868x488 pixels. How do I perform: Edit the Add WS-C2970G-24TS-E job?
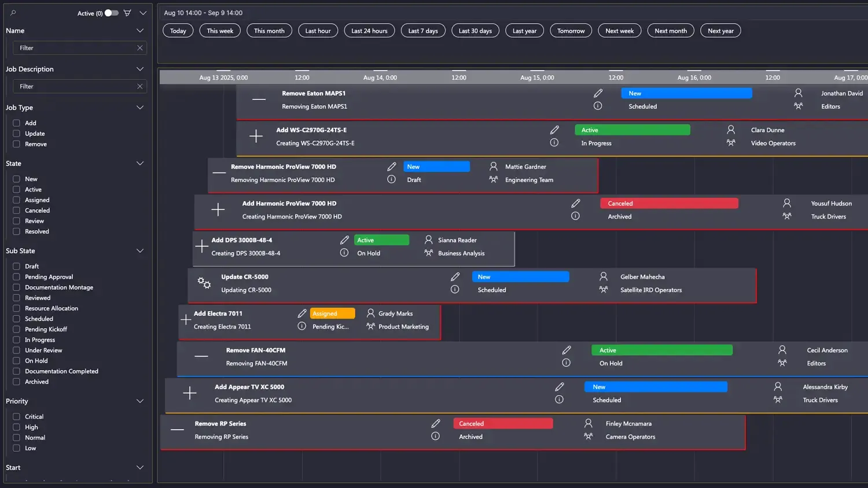tap(554, 130)
